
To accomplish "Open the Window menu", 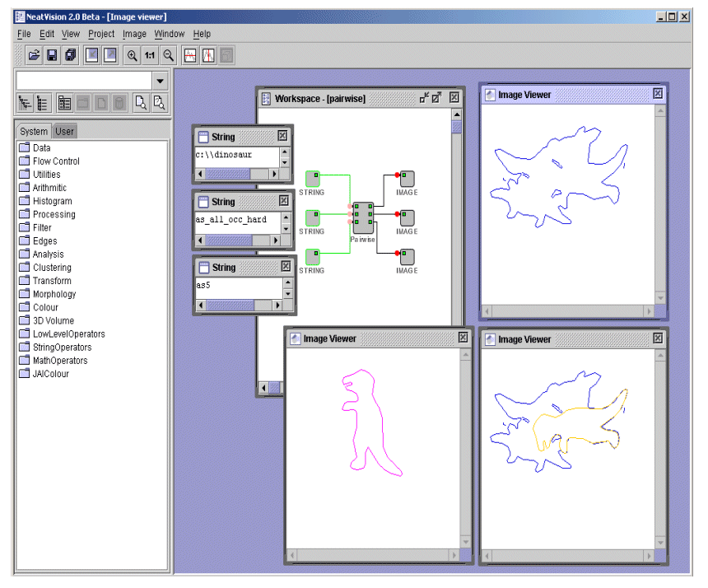I will tap(170, 34).
